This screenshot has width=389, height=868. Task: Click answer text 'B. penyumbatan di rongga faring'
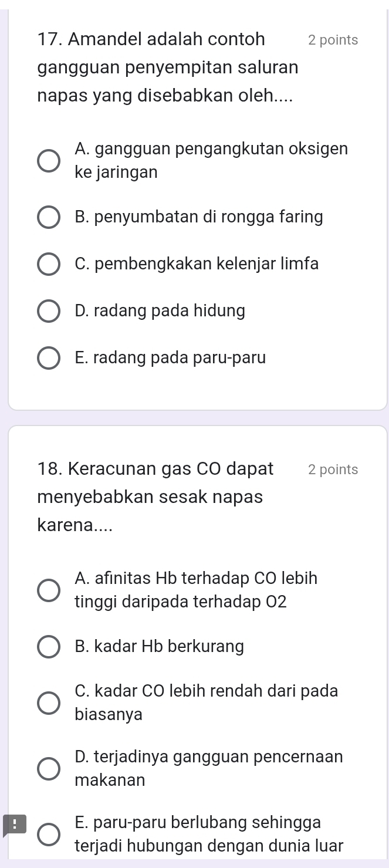(x=199, y=217)
